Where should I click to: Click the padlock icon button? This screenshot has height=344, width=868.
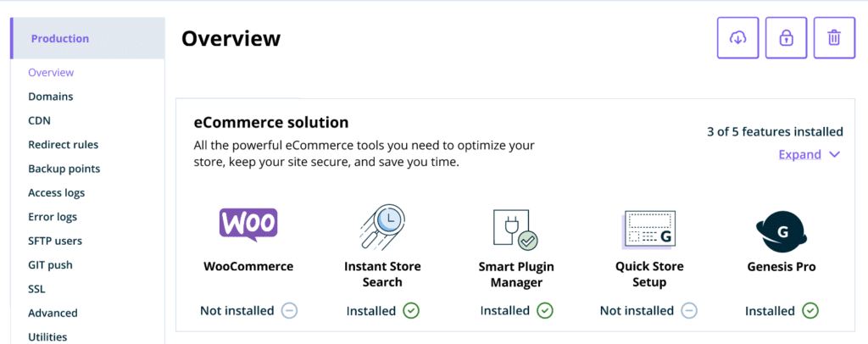click(x=786, y=38)
